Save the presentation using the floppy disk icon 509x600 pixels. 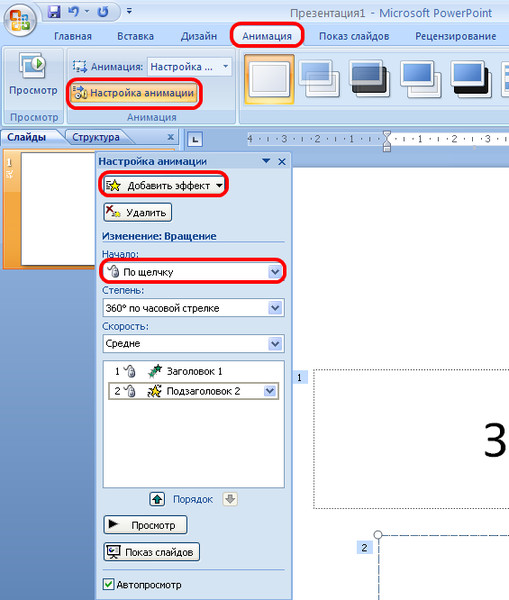tap(54, 12)
